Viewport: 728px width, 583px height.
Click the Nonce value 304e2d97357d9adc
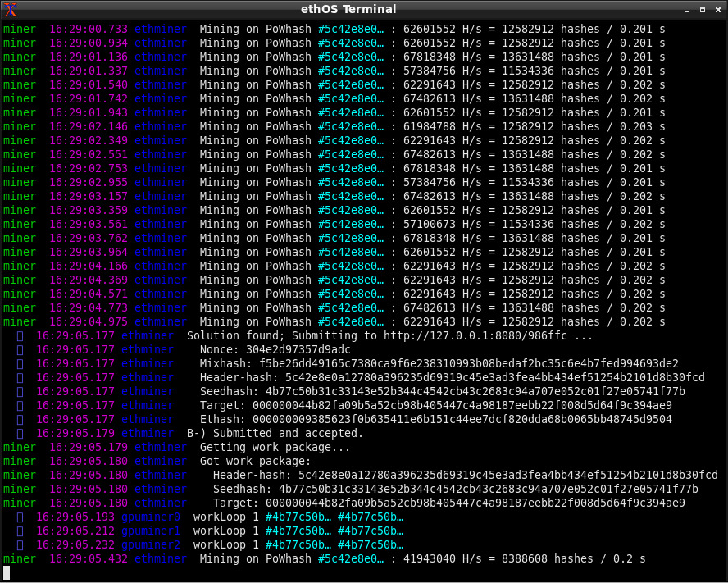(298, 350)
